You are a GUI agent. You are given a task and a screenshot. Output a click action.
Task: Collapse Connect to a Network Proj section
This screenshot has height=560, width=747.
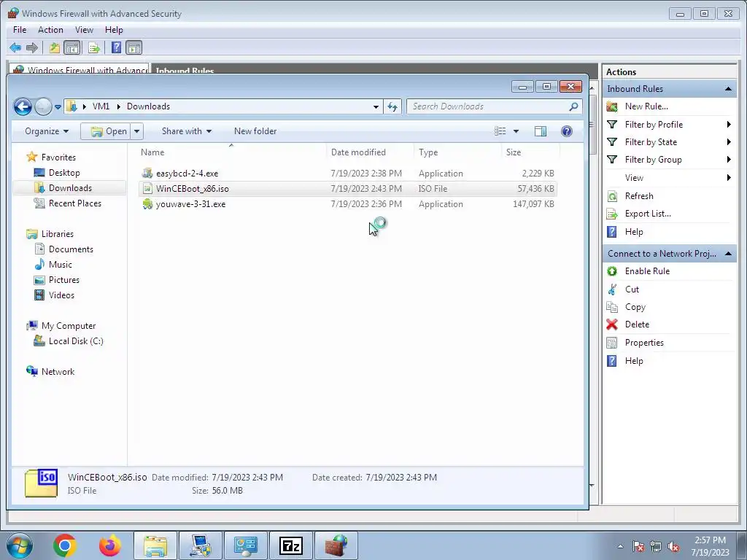pyautogui.click(x=728, y=254)
